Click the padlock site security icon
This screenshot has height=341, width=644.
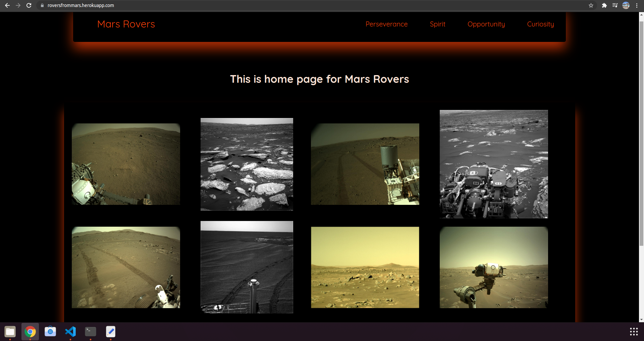pos(42,5)
